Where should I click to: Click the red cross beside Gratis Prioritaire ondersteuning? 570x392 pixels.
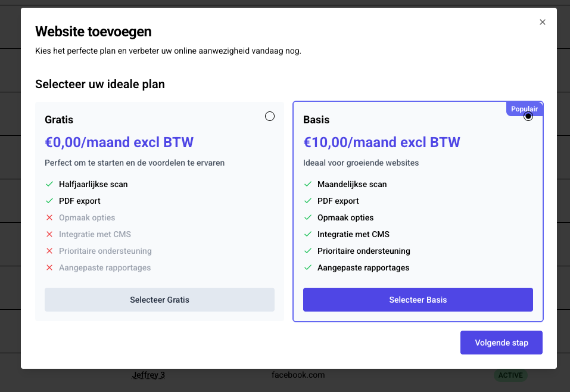[x=49, y=251]
